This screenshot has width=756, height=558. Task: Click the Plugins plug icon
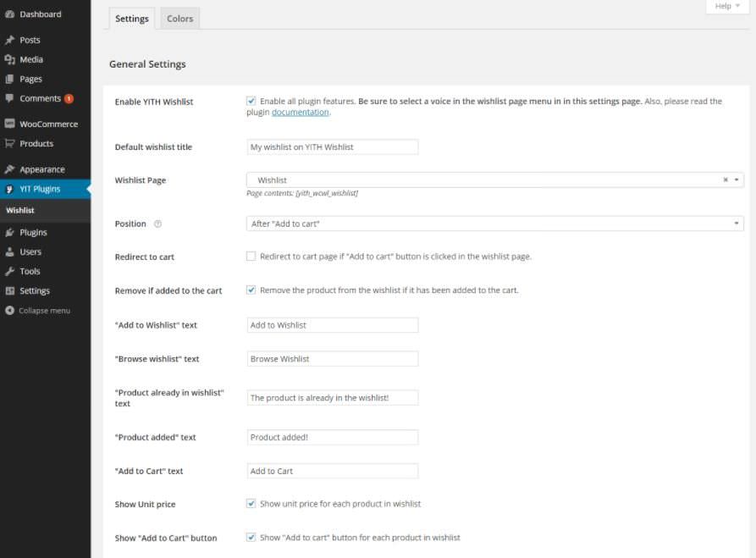[x=9, y=233]
